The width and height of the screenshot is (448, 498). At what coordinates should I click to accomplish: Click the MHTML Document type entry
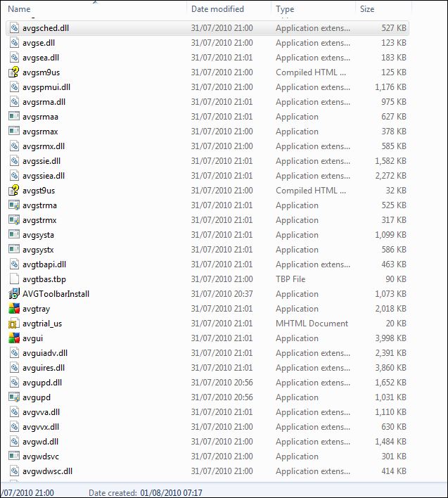point(312,324)
